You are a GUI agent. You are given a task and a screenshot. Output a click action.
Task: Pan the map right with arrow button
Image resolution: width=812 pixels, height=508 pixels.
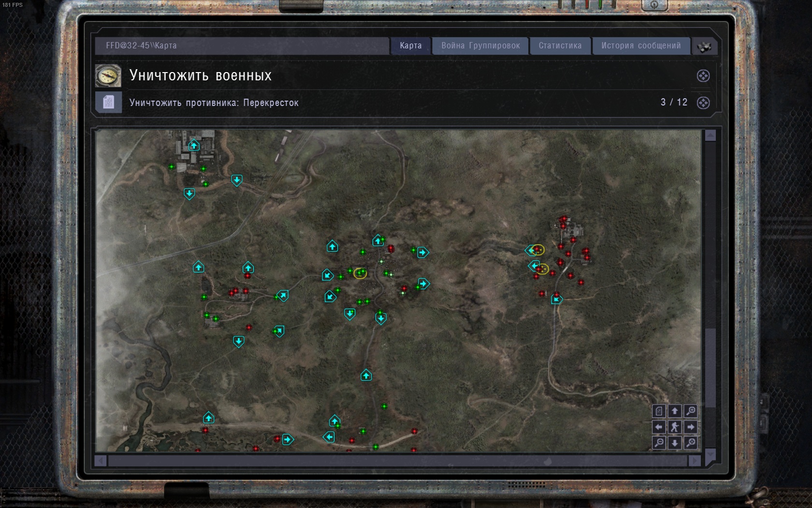pos(691,427)
